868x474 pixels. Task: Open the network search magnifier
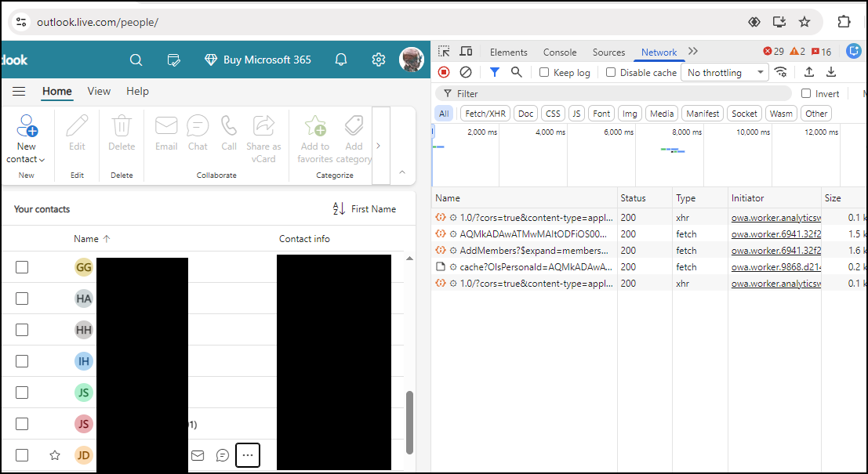pos(517,72)
